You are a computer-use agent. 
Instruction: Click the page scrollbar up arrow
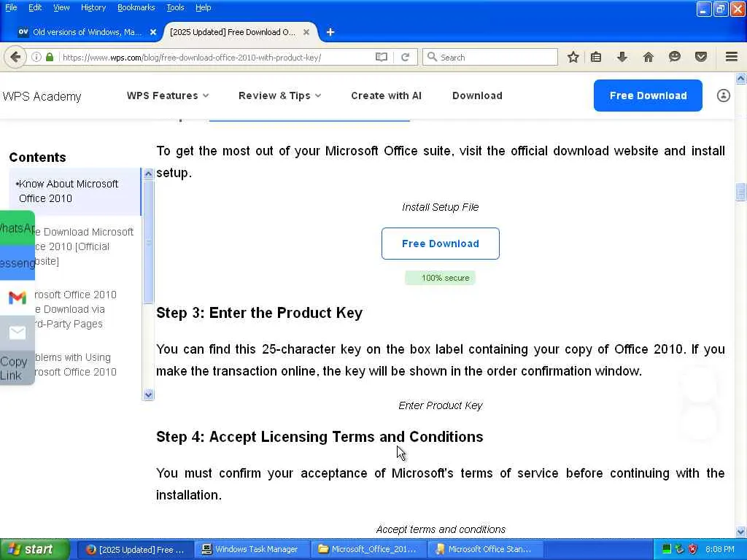click(741, 79)
